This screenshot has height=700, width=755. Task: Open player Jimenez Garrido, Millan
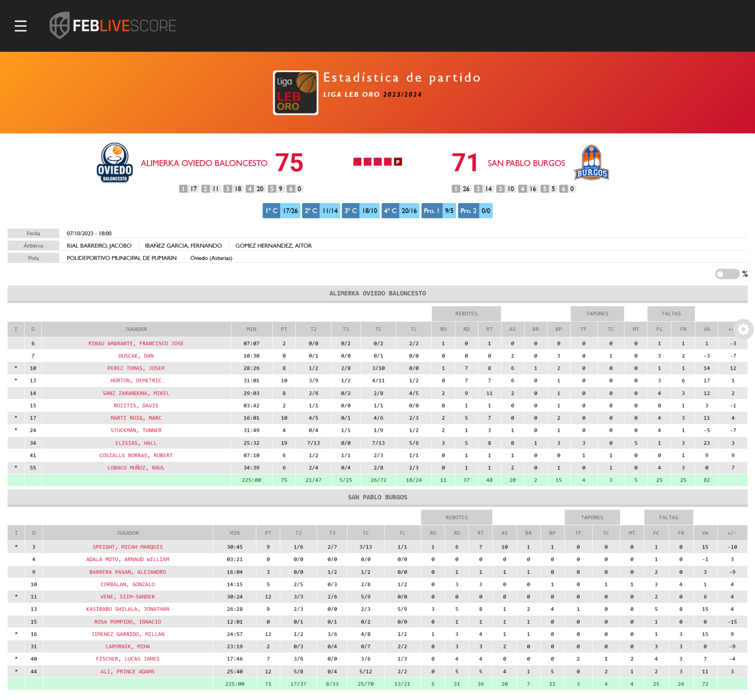(x=127, y=634)
